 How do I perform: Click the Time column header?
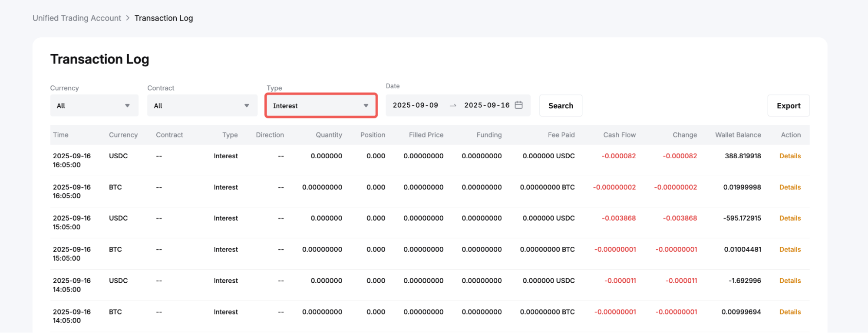coord(61,135)
